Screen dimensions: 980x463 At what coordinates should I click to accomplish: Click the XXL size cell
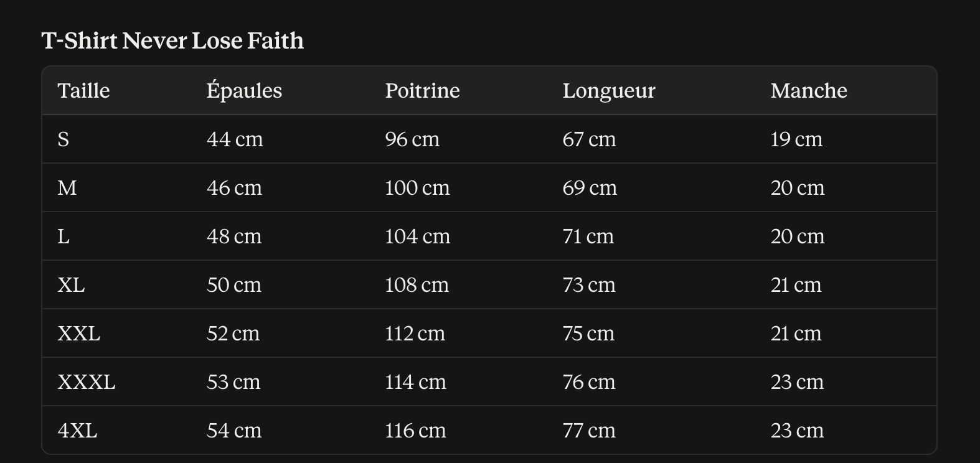coord(78,334)
